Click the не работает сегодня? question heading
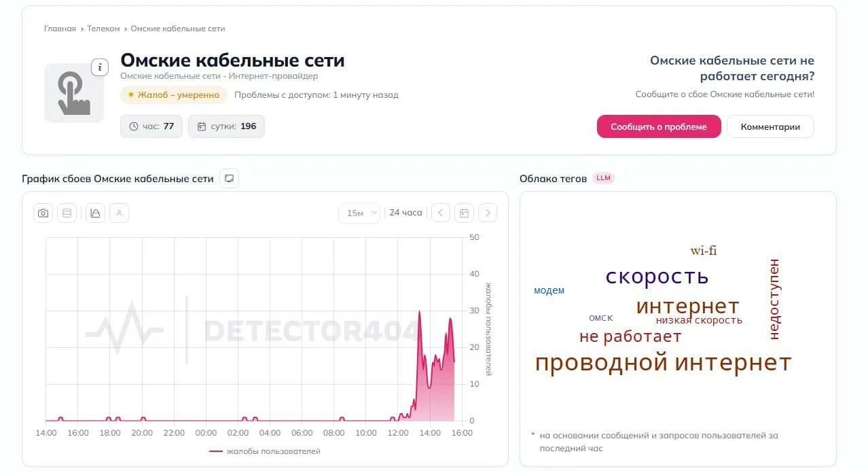 (x=732, y=69)
